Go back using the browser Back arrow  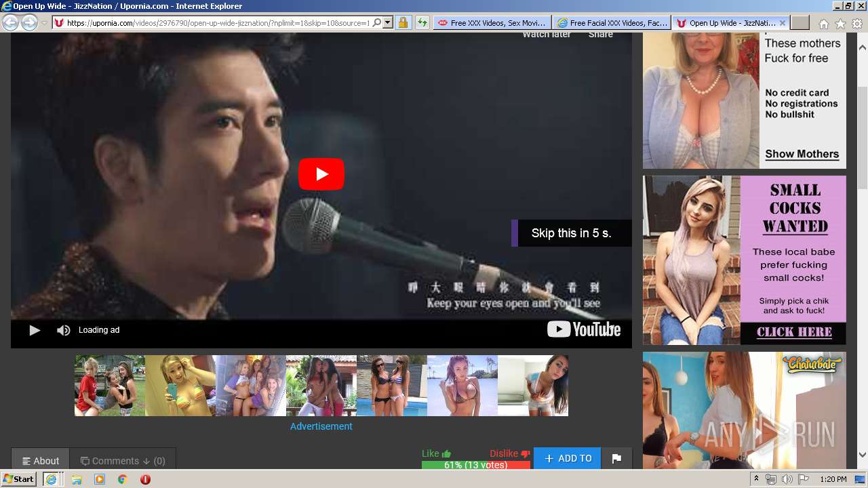pyautogui.click(x=10, y=22)
